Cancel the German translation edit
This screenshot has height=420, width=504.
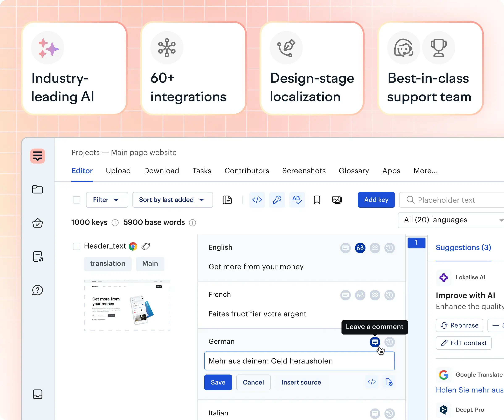point(253,382)
